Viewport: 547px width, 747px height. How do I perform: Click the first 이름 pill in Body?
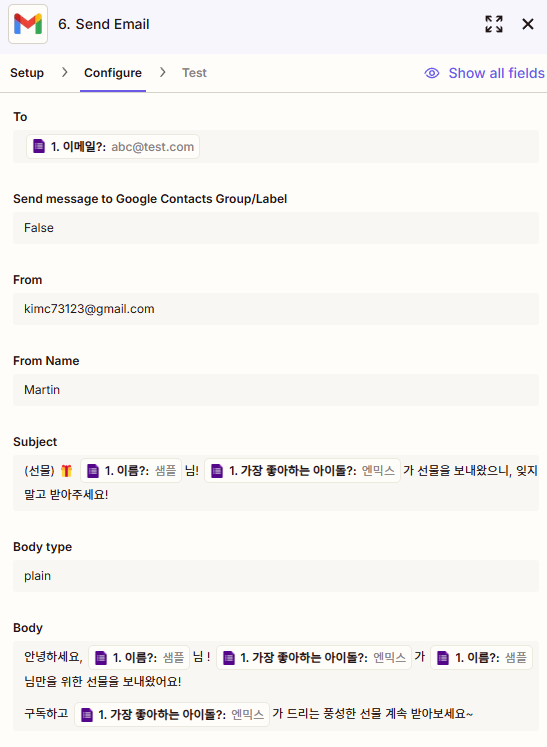click(x=139, y=657)
